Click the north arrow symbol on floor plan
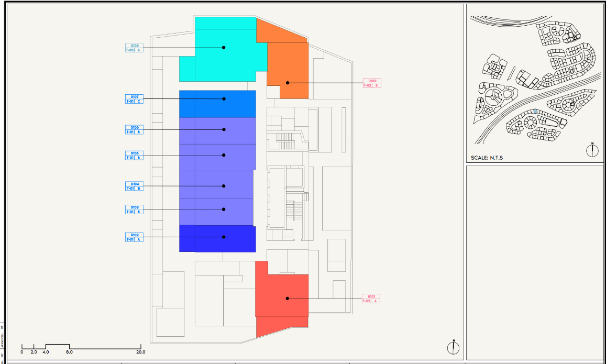The height and width of the screenshot is (364, 606). click(454, 347)
